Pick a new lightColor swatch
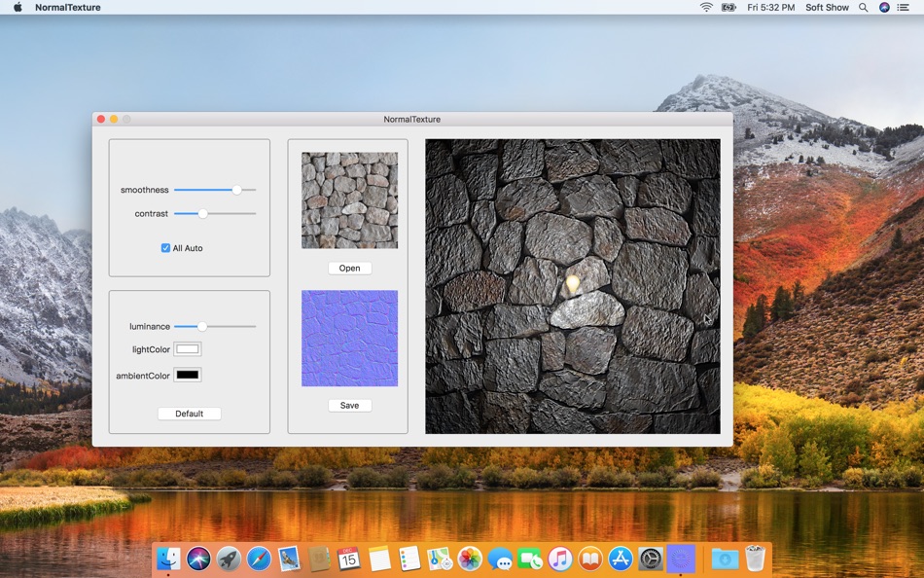The width and height of the screenshot is (924, 578). (187, 349)
